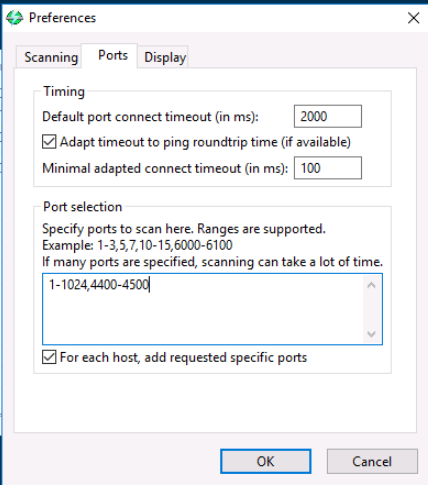The height and width of the screenshot is (485, 428).
Task: Click the Default port connect timeout label
Action: pos(150,117)
